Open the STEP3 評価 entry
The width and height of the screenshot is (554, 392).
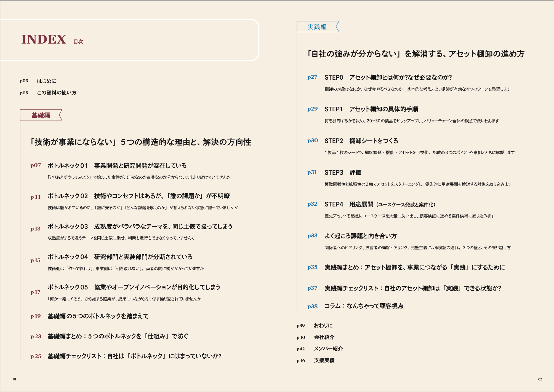(x=343, y=173)
